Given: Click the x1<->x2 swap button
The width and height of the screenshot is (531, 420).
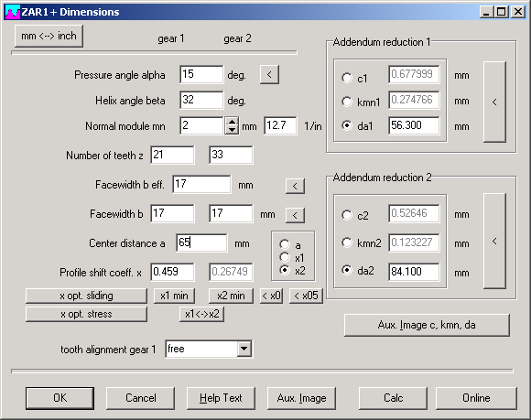Looking at the screenshot, I should (x=201, y=314).
